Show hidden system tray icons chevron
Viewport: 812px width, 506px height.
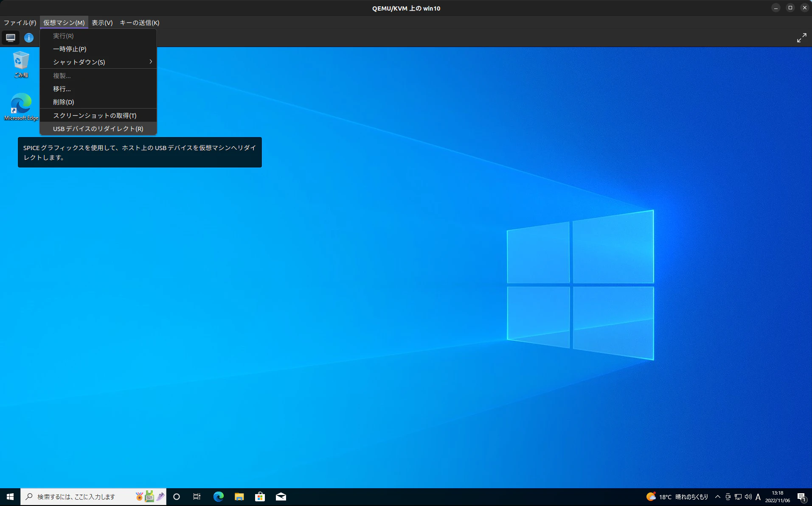tap(717, 497)
